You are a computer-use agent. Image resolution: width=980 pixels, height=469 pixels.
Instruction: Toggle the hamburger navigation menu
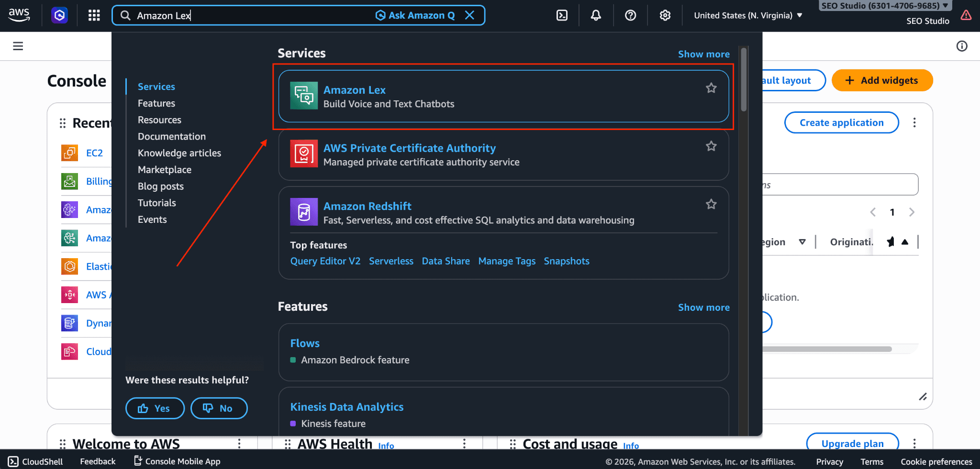point(18,46)
